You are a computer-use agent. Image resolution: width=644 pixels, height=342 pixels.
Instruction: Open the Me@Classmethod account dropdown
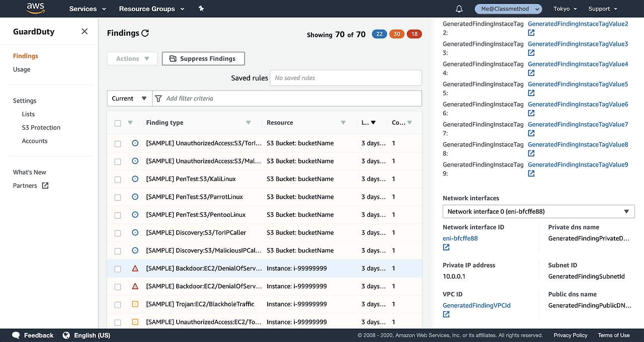click(508, 9)
